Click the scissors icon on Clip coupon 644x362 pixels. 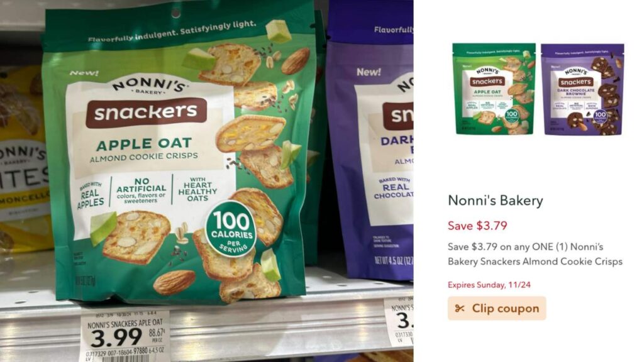click(460, 308)
